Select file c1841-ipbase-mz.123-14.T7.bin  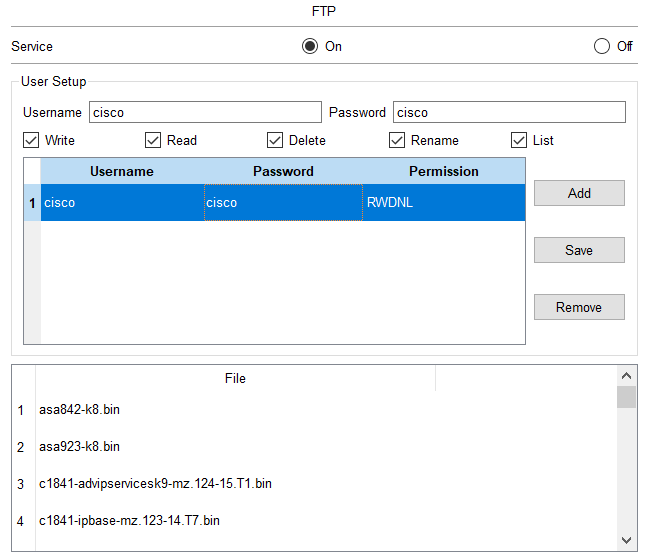130,520
